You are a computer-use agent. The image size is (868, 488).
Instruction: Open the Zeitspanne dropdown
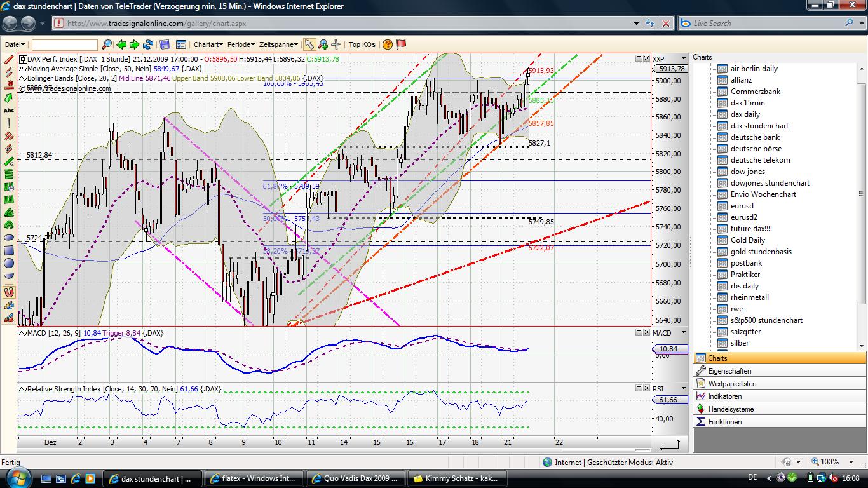pyautogui.click(x=278, y=44)
